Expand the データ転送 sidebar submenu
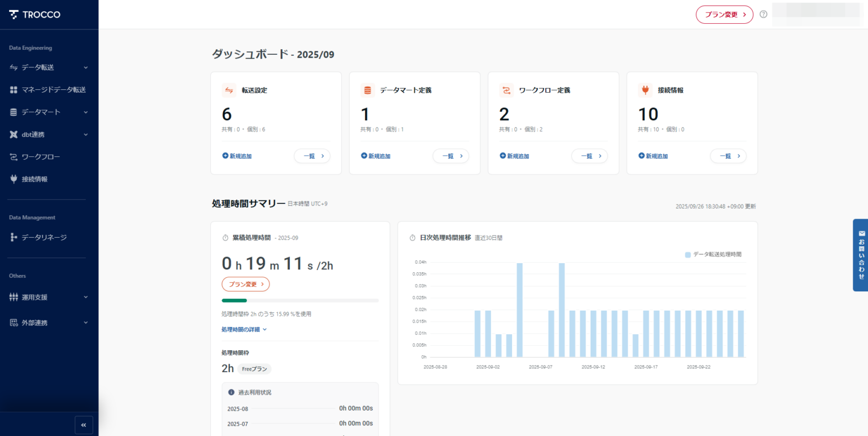 [85, 67]
